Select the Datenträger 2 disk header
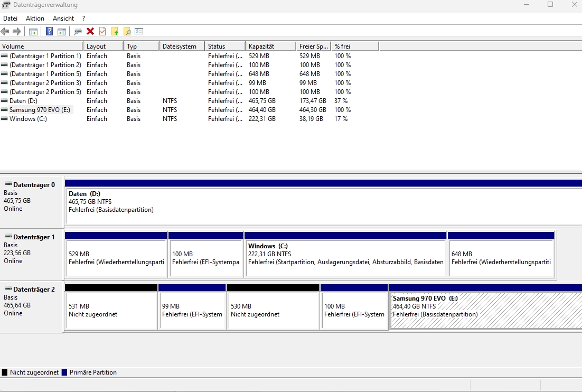This screenshot has width=582, height=392. pos(32,307)
